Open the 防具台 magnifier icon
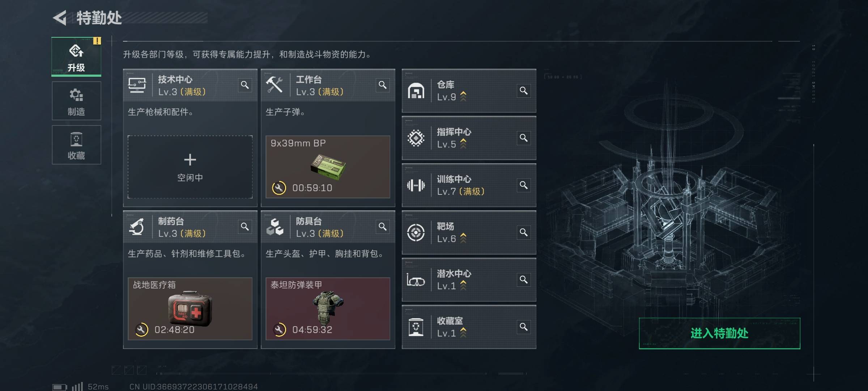This screenshot has width=868, height=391. pos(383,227)
